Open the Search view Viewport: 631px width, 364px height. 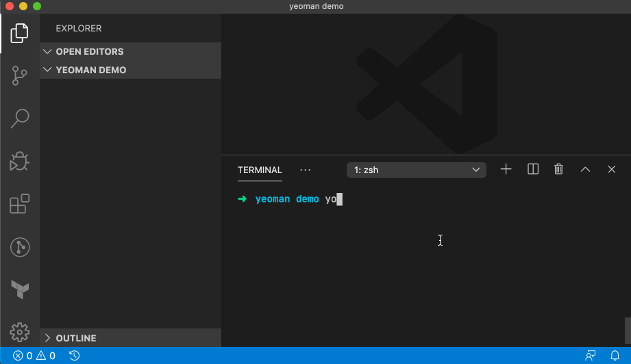19,118
